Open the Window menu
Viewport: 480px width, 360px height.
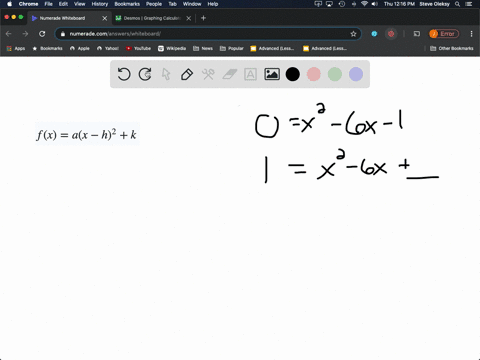[x=192, y=4]
